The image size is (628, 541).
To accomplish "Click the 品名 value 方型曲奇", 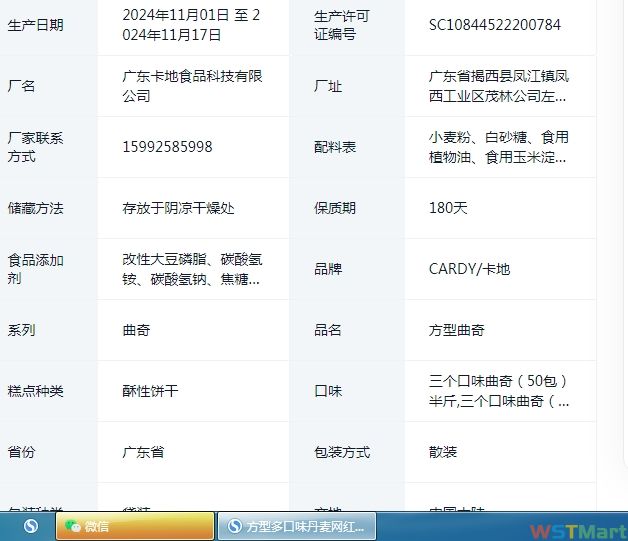I will coord(456,330).
